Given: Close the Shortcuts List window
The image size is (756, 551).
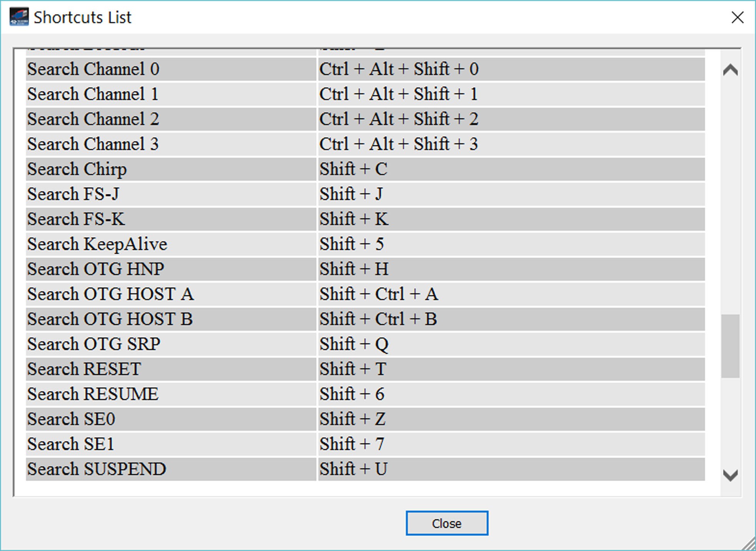Looking at the screenshot, I should (737, 17).
